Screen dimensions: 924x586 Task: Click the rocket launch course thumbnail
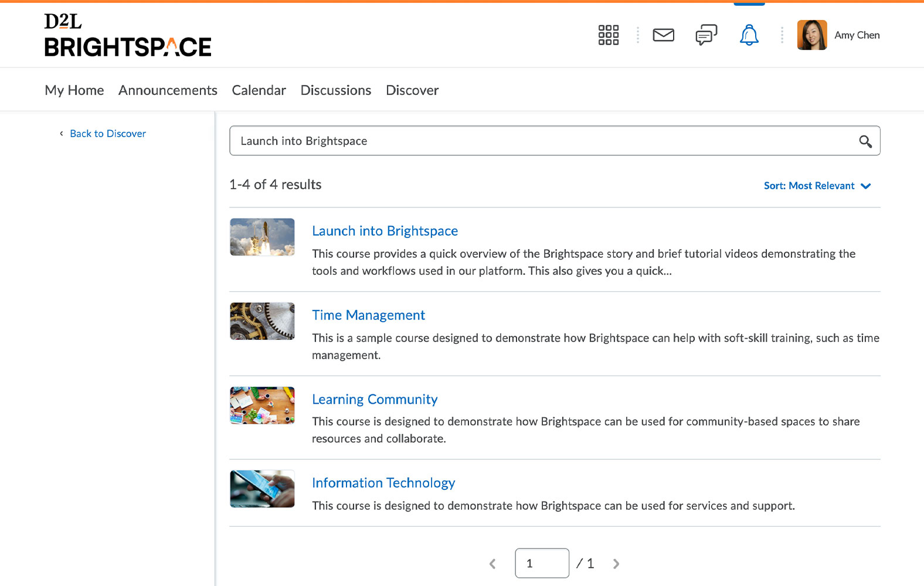click(262, 237)
